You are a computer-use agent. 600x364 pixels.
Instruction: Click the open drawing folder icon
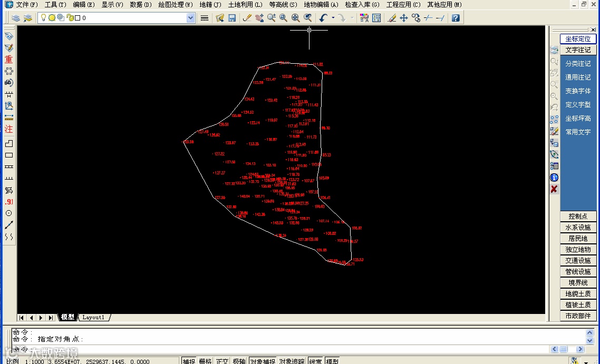220,18
